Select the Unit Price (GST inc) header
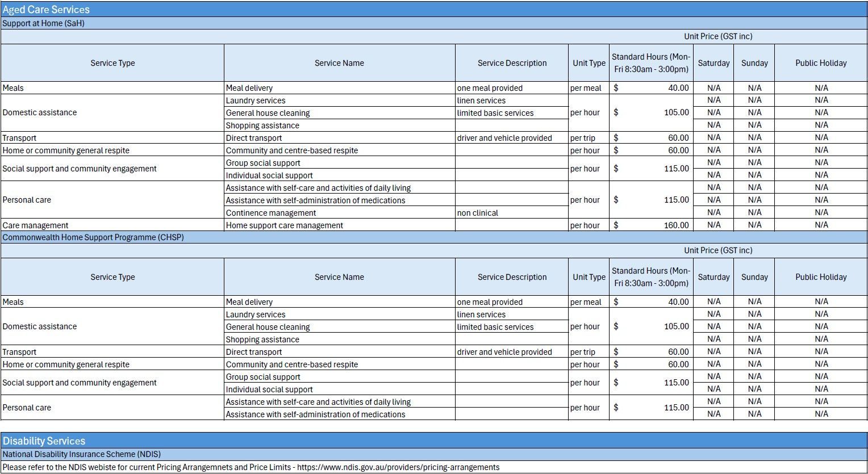 pos(718,36)
